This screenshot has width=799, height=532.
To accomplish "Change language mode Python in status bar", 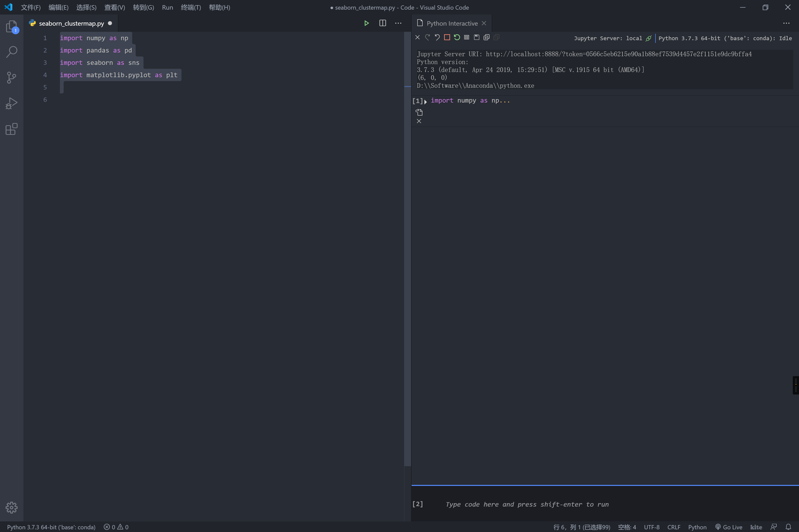I will point(697,527).
